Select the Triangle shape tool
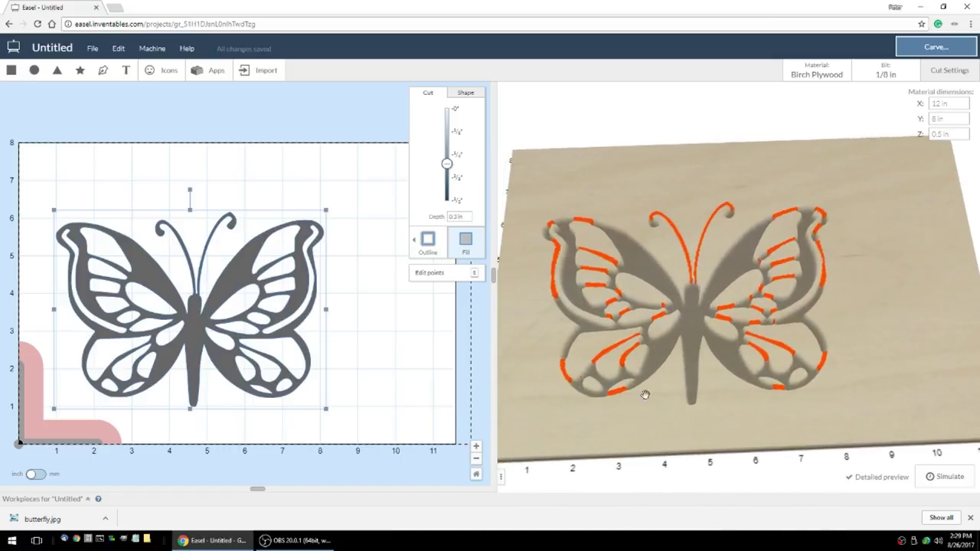The height and width of the screenshot is (551, 980). tap(57, 70)
